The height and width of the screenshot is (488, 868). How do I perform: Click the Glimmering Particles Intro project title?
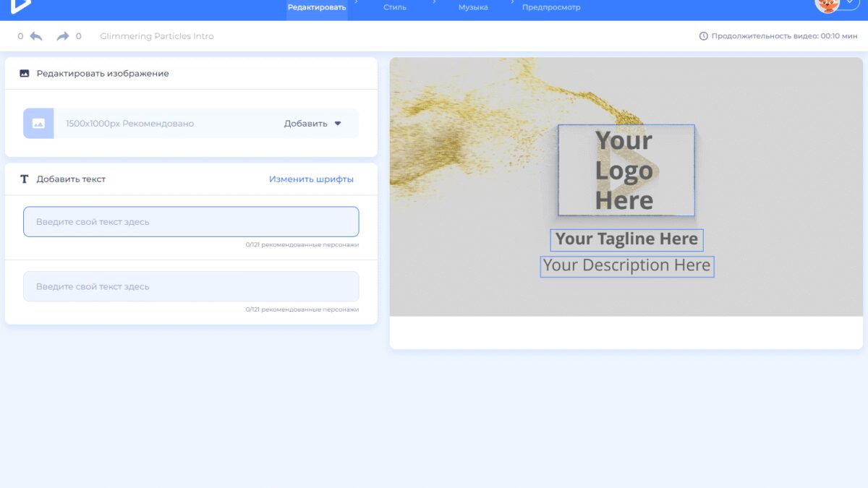coord(157,36)
